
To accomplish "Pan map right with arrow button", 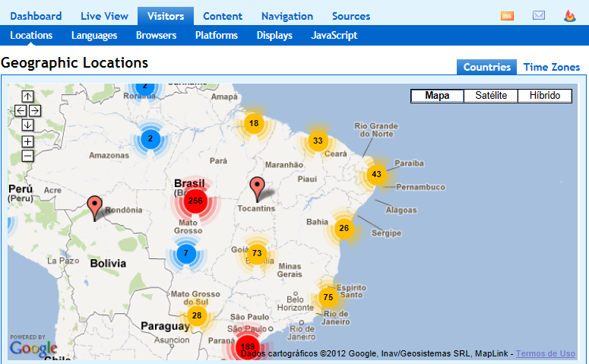I will click(x=35, y=111).
